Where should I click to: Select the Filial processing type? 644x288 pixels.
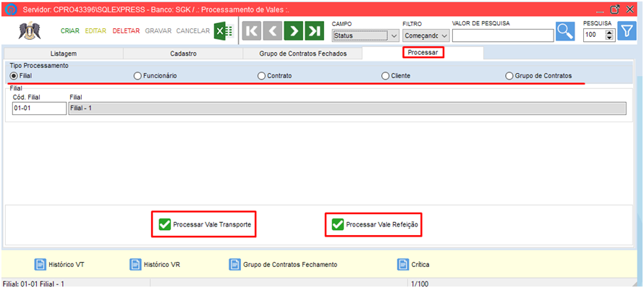tap(14, 75)
